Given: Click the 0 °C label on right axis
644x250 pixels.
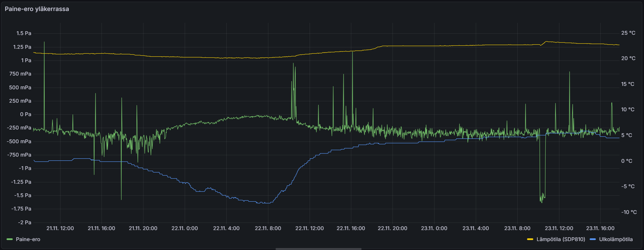Looking at the screenshot, I should pos(626,161).
